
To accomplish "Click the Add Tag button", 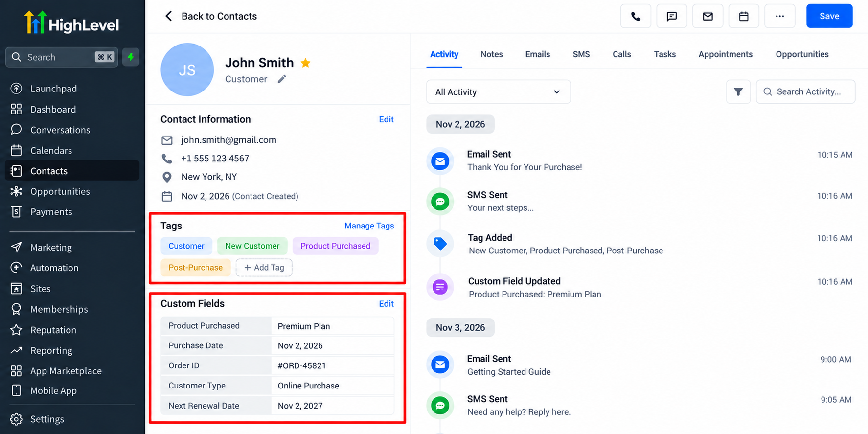I will coord(264,268).
